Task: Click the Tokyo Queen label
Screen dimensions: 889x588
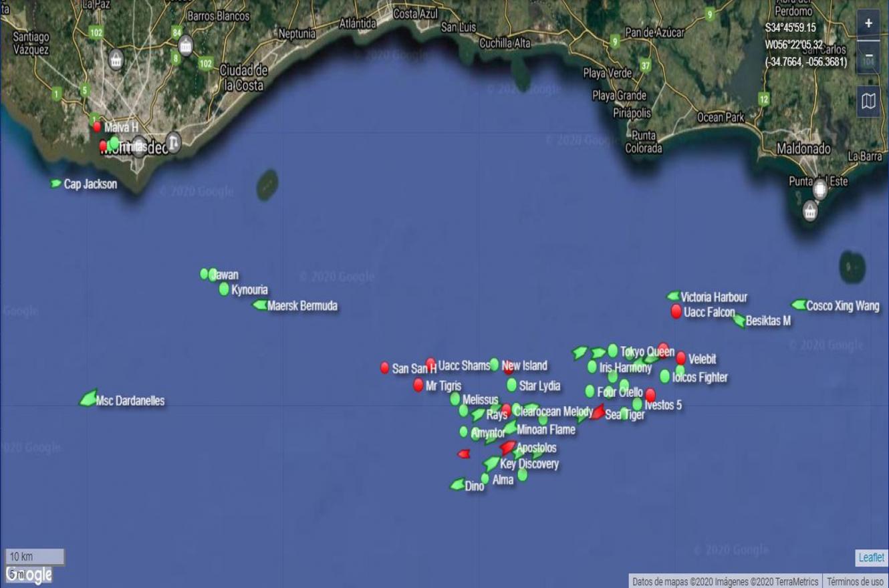Action: click(x=647, y=351)
